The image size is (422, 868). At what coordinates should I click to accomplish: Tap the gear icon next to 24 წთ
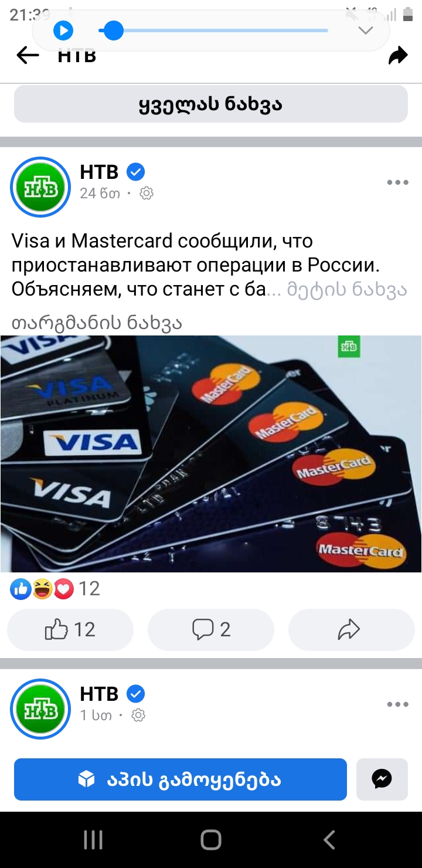(x=147, y=194)
